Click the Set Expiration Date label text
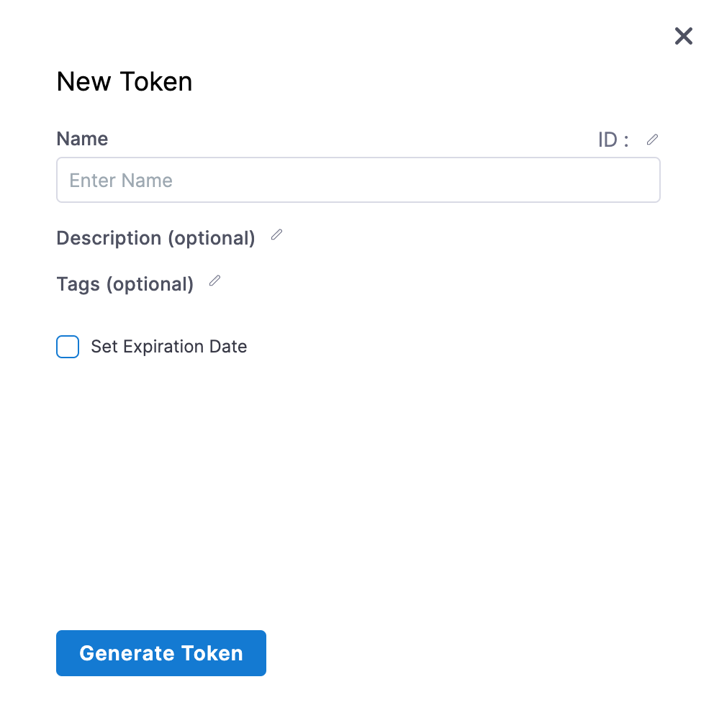 click(x=169, y=347)
